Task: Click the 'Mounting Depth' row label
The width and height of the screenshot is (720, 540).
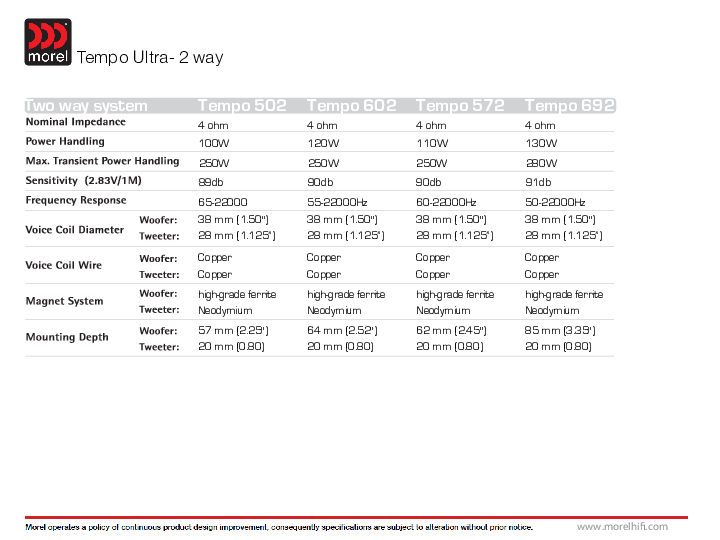Action: click(x=67, y=337)
